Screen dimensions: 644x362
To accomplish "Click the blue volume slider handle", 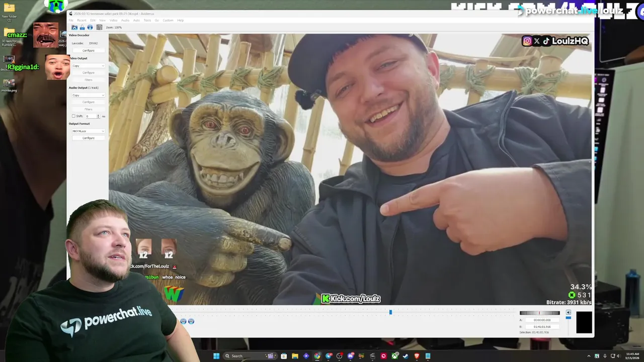I will point(569,318).
